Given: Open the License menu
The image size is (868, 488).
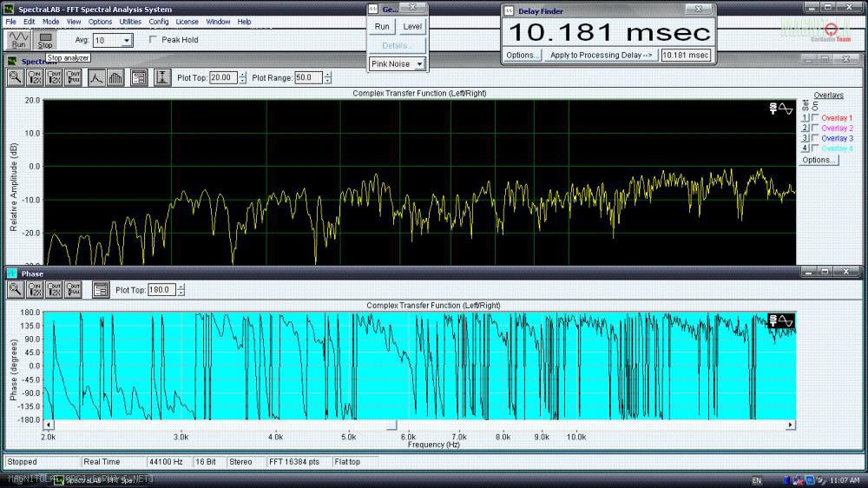Looking at the screenshot, I should coord(187,22).
